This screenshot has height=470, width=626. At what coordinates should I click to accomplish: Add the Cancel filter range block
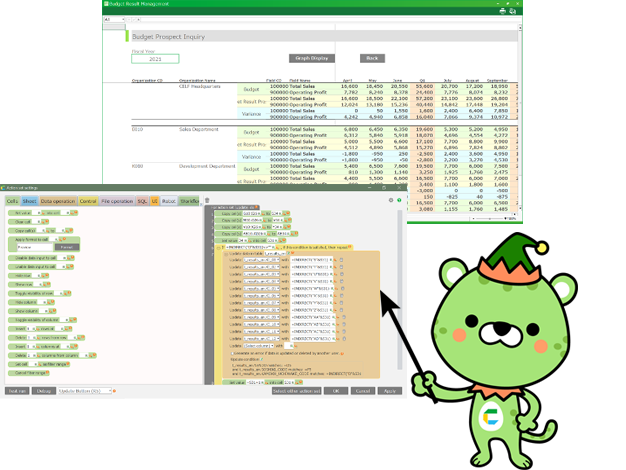29,373
